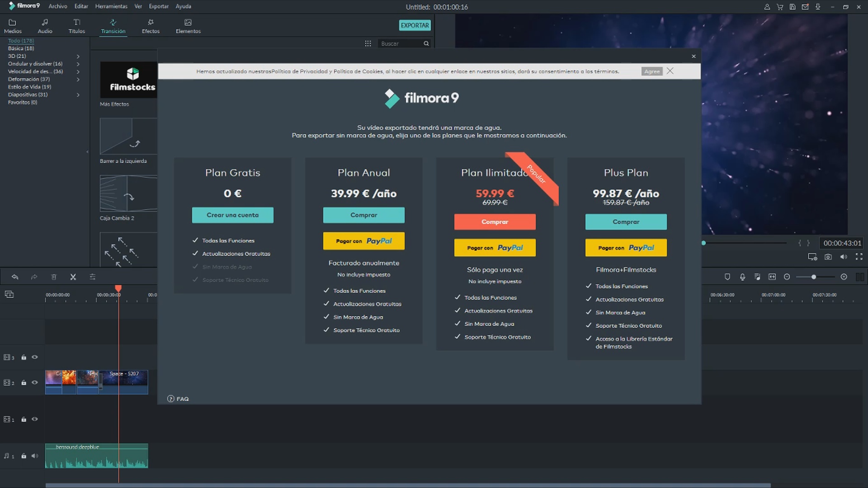Open the audio mixer icon

click(757, 277)
